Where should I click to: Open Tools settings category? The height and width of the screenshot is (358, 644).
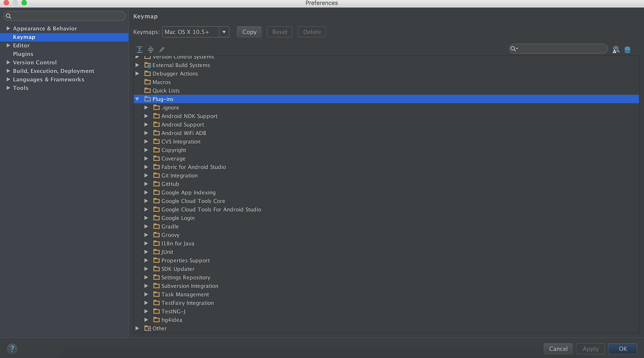pyautogui.click(x=21, y=88)
